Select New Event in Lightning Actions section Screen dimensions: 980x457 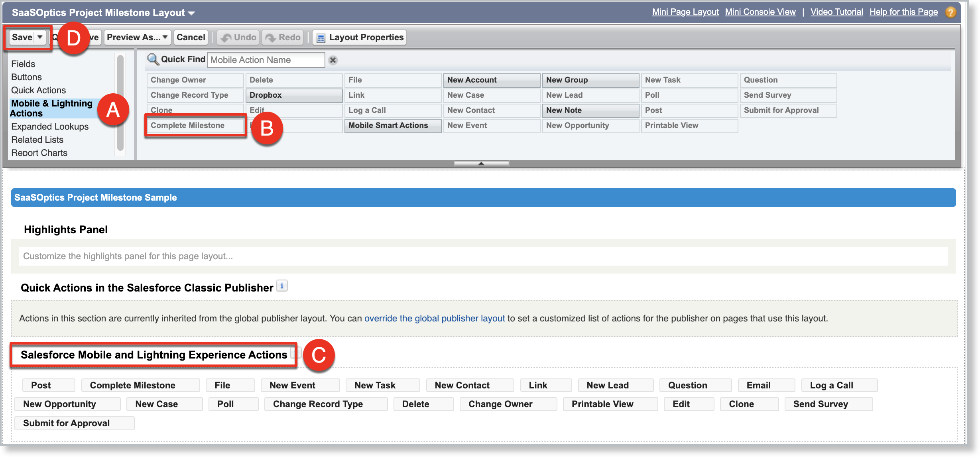300,385
